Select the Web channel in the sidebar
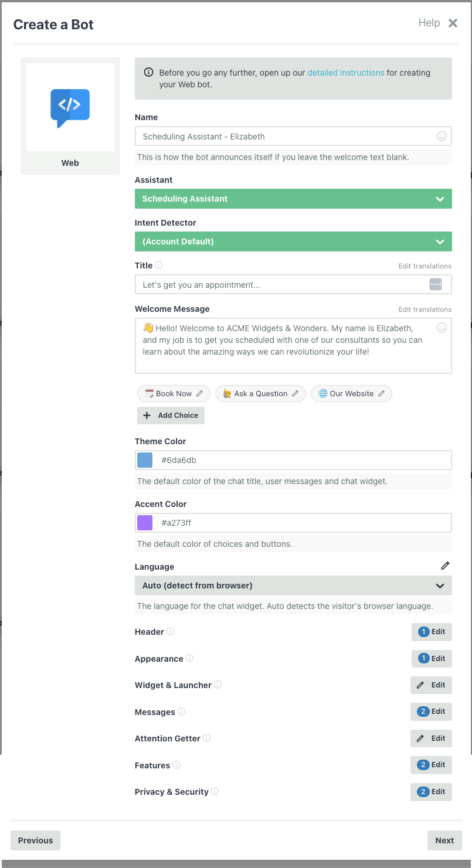Screen dimensions: 472x868 point(70,163)
